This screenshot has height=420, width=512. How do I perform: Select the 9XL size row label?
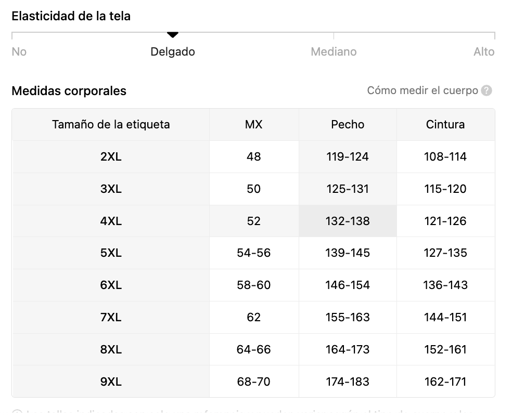[111, 382]
